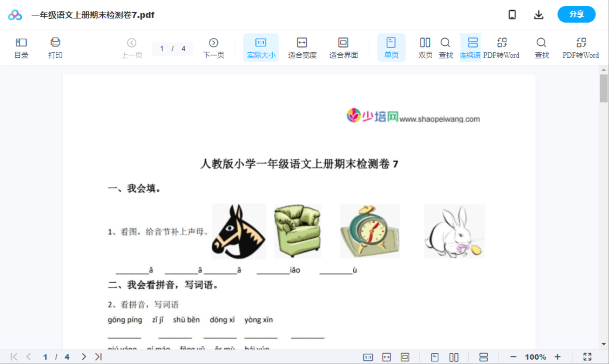This screenshot has height=364, width=609.
Task: Click the 打印 print icon
Action: coord(55,47)
